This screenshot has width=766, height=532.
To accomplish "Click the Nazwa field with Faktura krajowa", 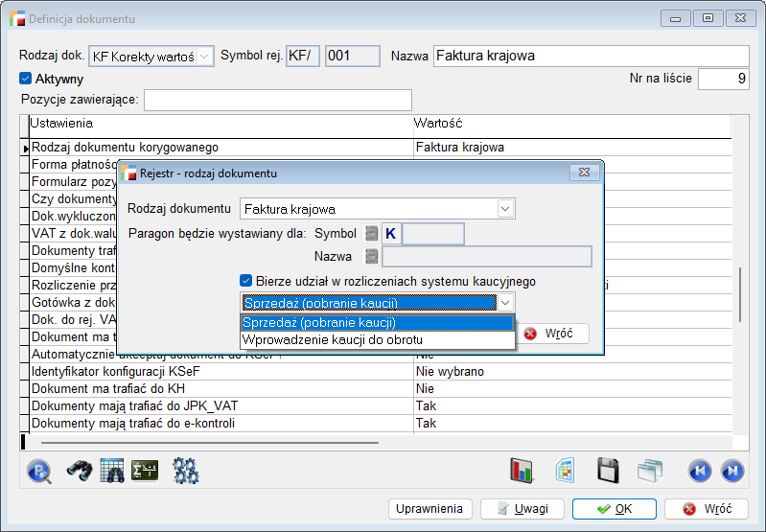I will coord(591,57).
